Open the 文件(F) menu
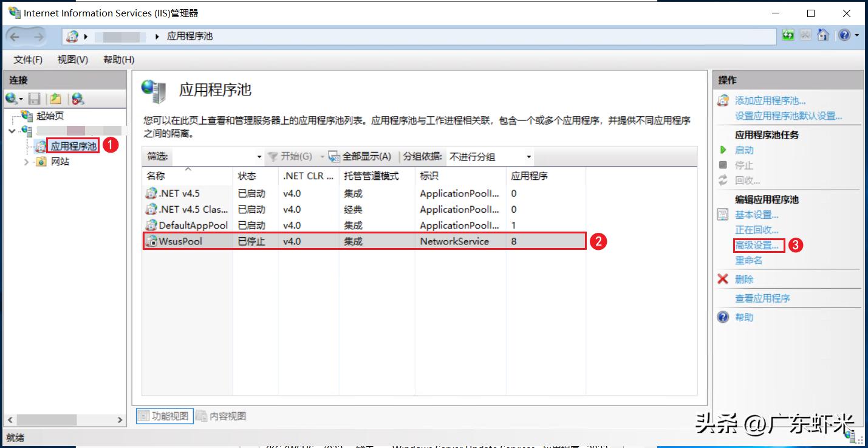This screenshot has width=868, height=448. (27, 60)
